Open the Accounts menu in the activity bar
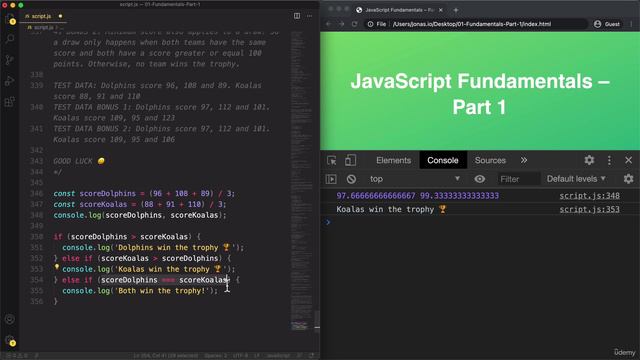The height and width of the screenshot is (360, 640). (10, 319)
